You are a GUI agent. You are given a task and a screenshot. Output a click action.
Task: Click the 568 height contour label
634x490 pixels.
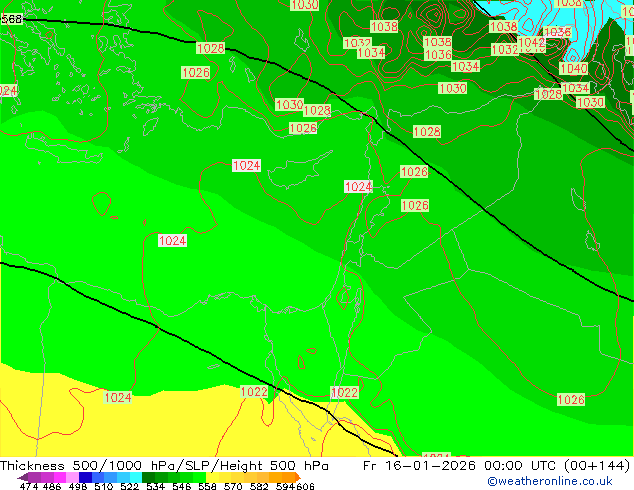[x=11, y=19]
